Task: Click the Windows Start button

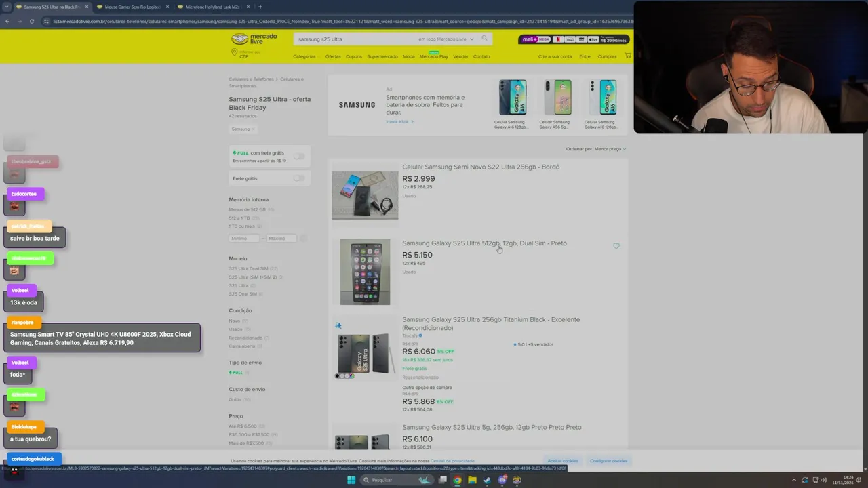Action: (351, 480)
